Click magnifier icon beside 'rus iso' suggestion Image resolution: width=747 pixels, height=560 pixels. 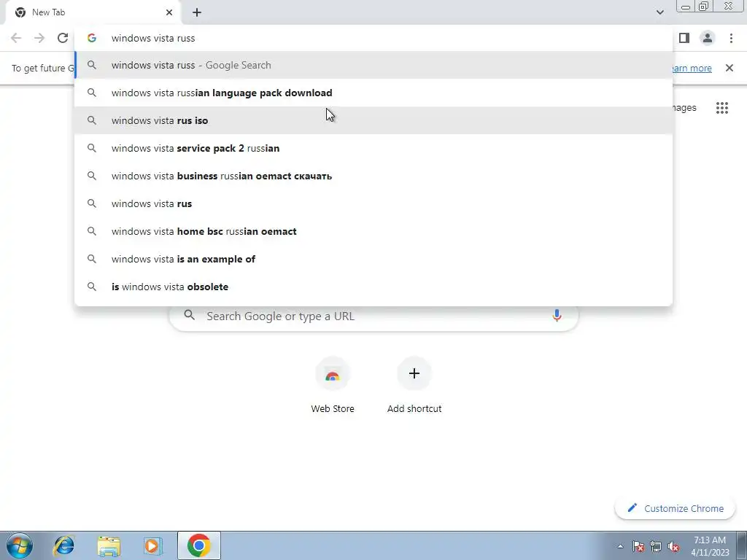[92, 120]
